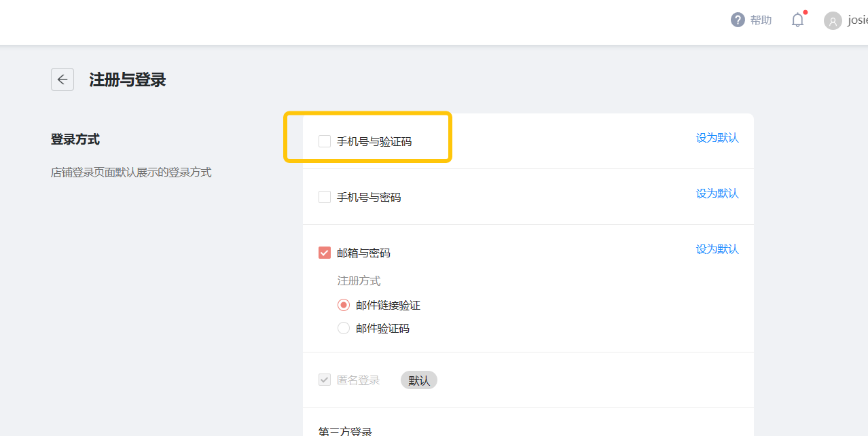The height and width of the screenshot is (436, 868).
Task: Click the back arrow button
Action: coord(62,79)
